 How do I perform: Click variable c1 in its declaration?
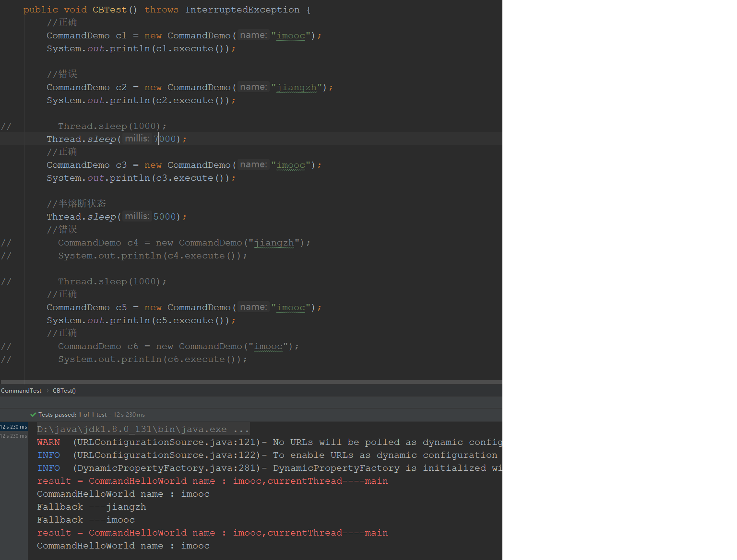(121, 35)
